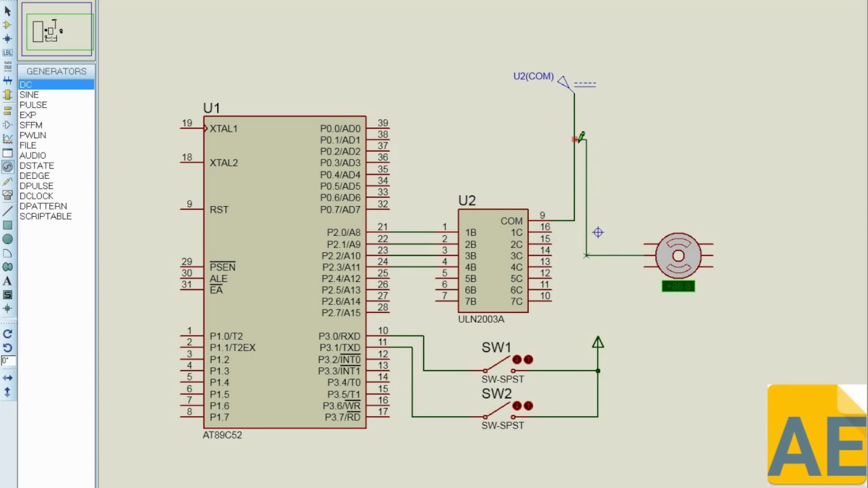
Task: Click the SW2 label text
Action: 496,394
